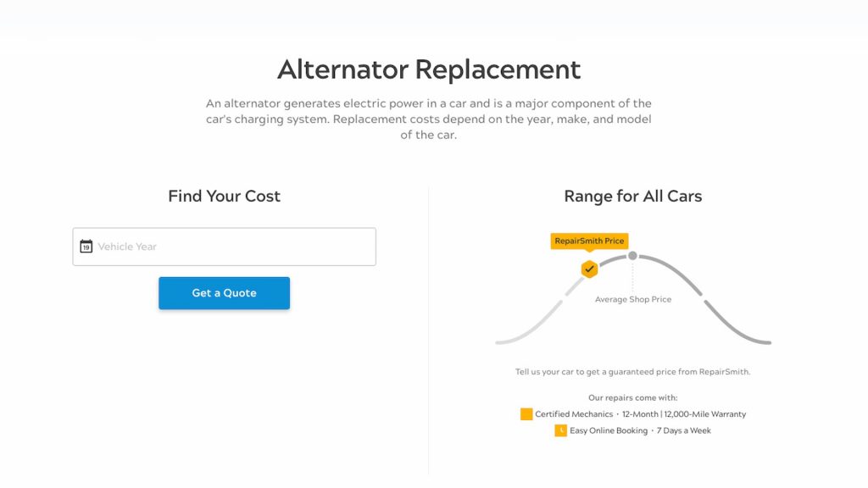Select the RepairSmith Price badge
This screenshot has width=868, height=488.
click(x=589, y=241)
